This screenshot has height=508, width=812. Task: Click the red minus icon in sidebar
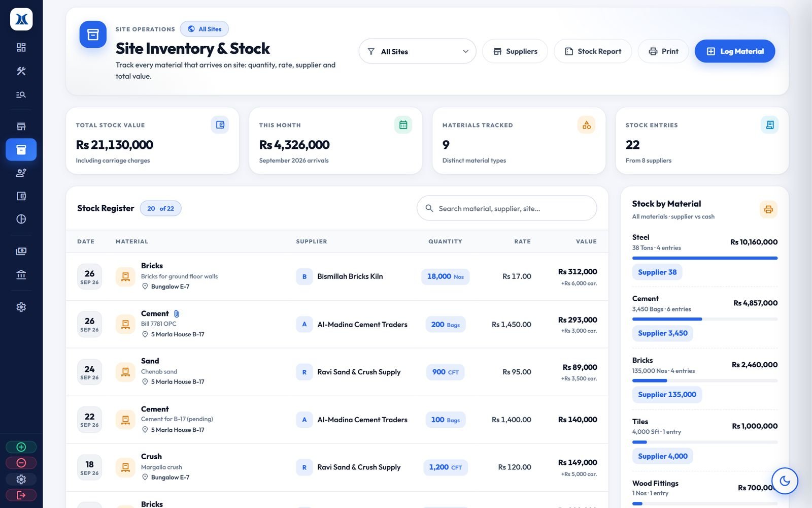point(21,463)
